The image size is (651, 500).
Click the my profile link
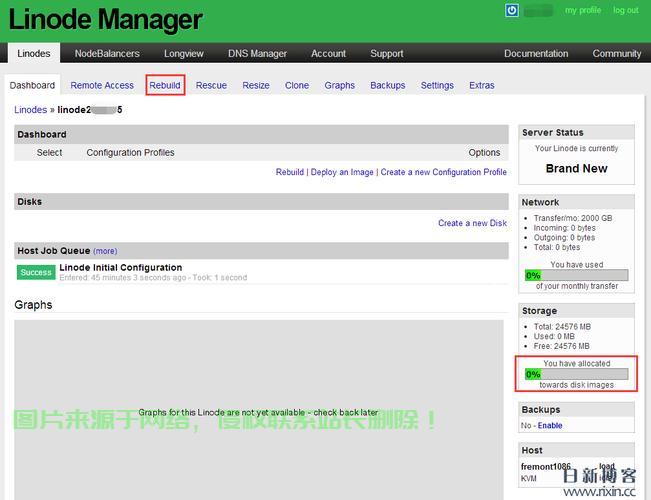[x=583, y=10]
